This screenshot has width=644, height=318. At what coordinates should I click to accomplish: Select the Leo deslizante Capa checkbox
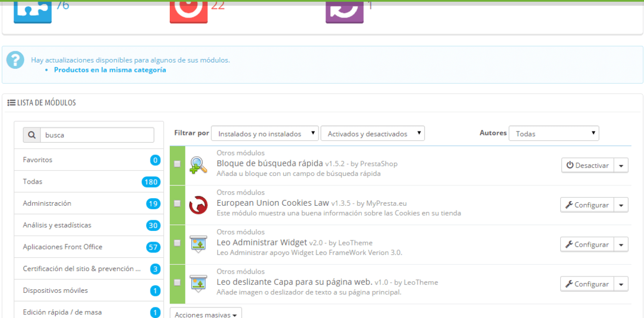(x=177, y=282)
